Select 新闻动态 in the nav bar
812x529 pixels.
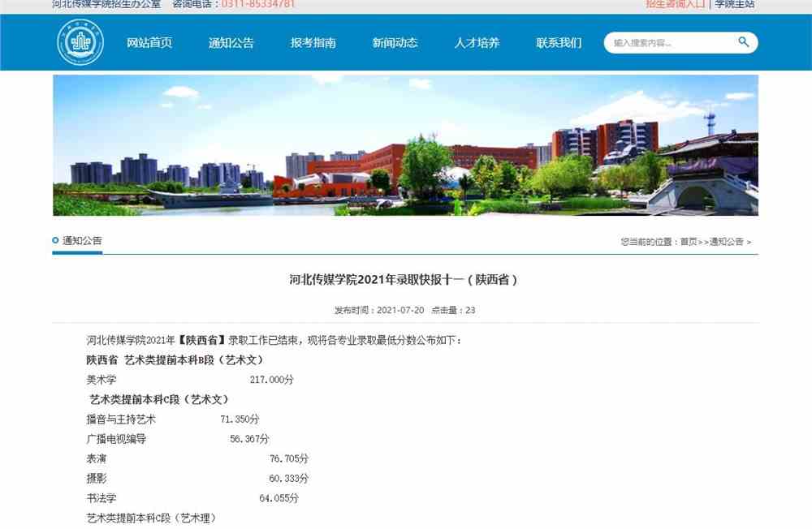tap(395, 42)
